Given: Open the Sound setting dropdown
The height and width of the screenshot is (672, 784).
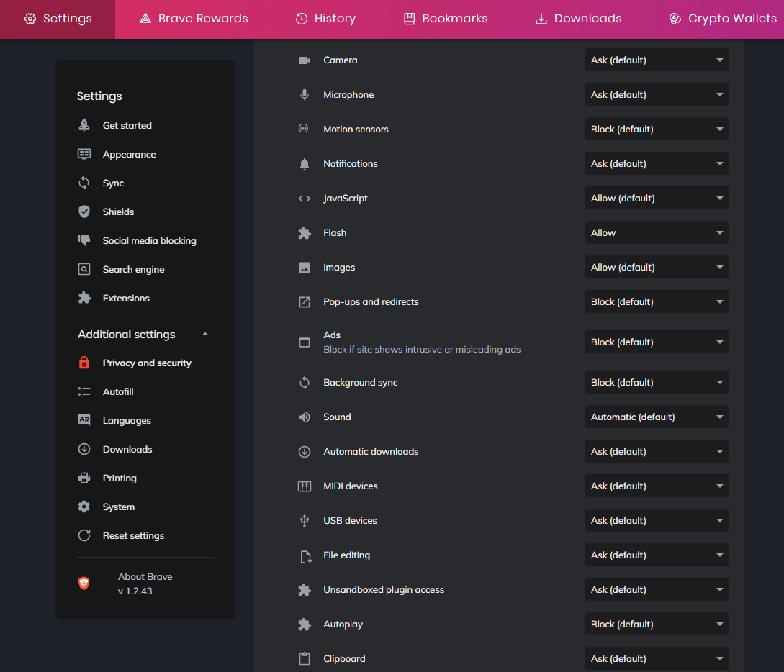Looking at the screenshot, I should pyautogui.click(x=657, y=417).
